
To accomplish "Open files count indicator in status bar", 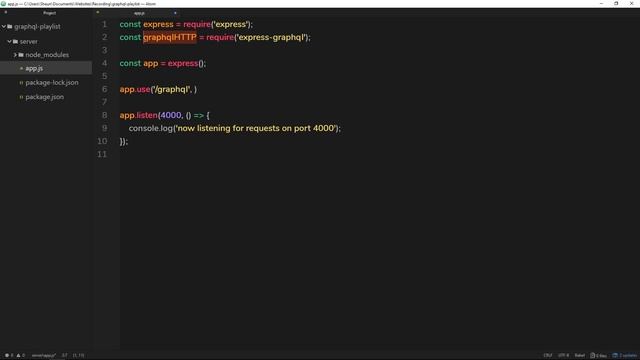I will coord(598,356).
